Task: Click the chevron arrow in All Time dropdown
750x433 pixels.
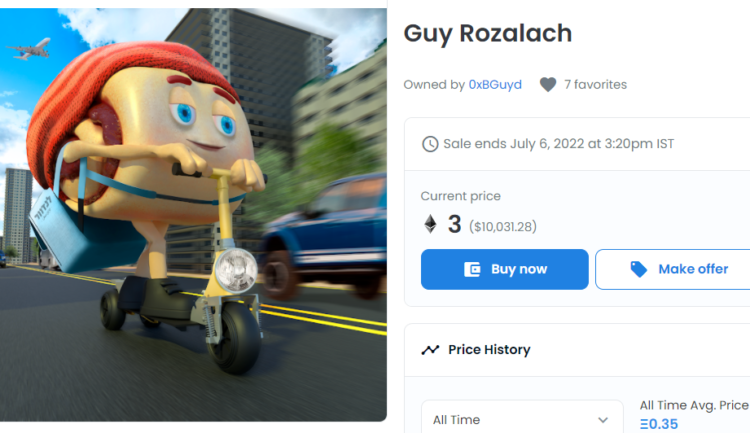Action: tap(603, 420)
